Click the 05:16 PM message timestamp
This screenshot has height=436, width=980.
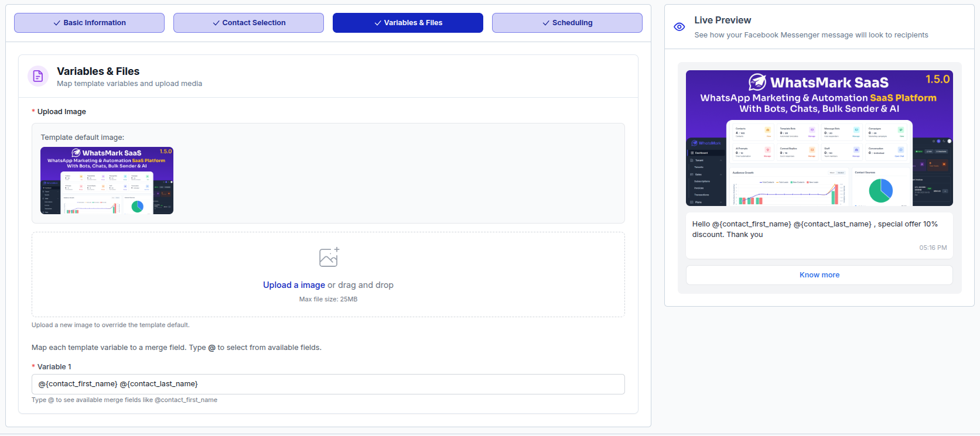click(x=933, y=248)
